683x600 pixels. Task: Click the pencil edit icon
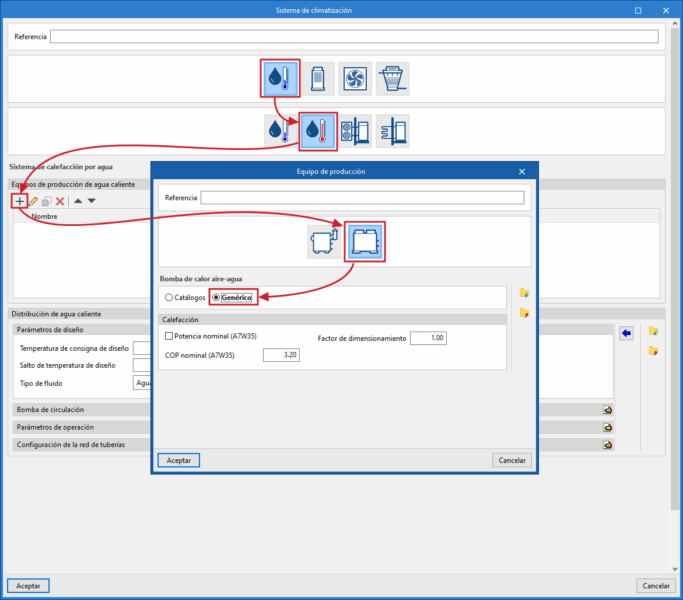(x=33, y=201)
